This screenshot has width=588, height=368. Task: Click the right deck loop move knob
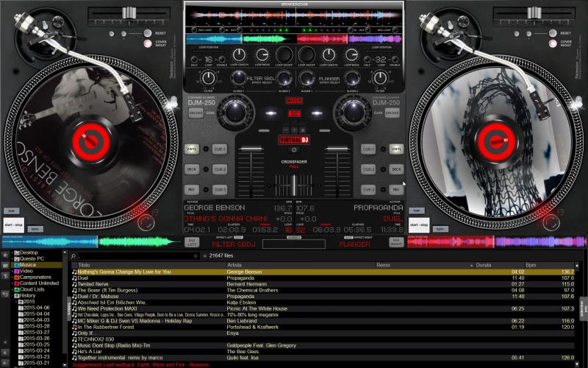[x=351, y=55]
